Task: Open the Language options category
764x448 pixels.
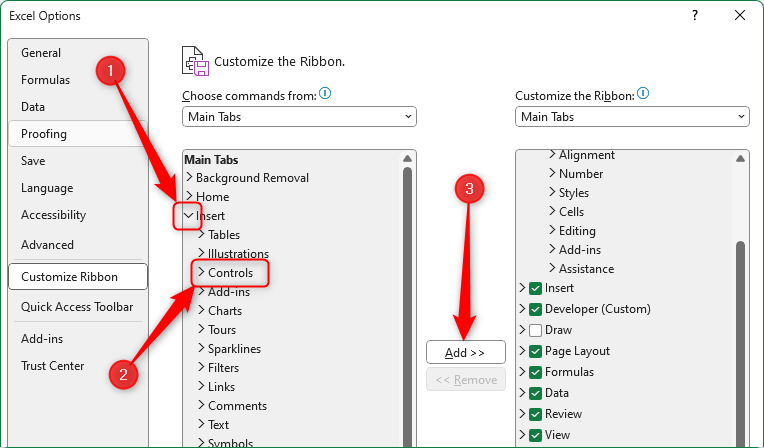Action: pyautogui.click(x=78, y=188)
